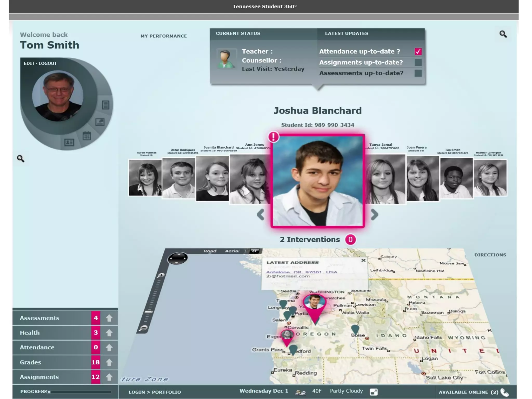Open the My Performance tab

(x=164, y=36)
